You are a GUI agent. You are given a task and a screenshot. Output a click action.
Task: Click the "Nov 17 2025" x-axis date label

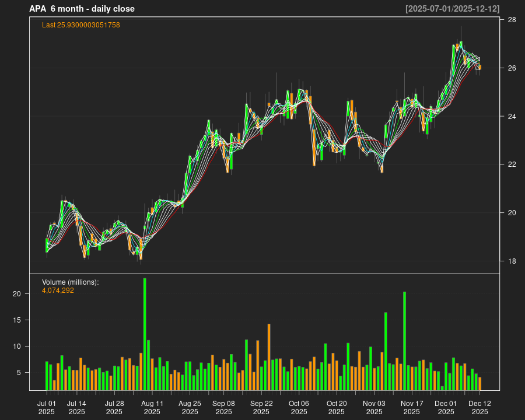click(x=412, y=407)
